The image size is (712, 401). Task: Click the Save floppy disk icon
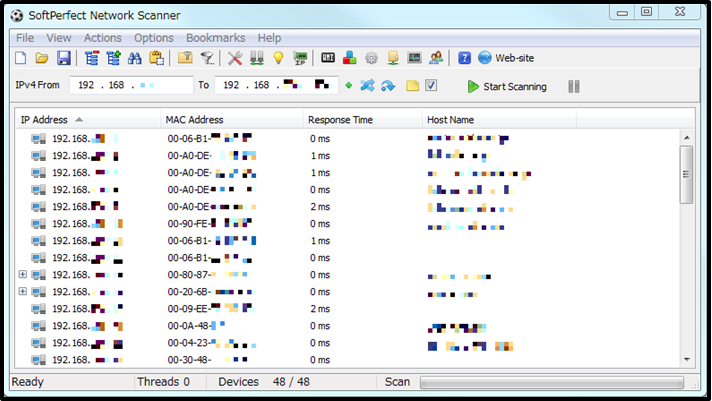[64, 58]
